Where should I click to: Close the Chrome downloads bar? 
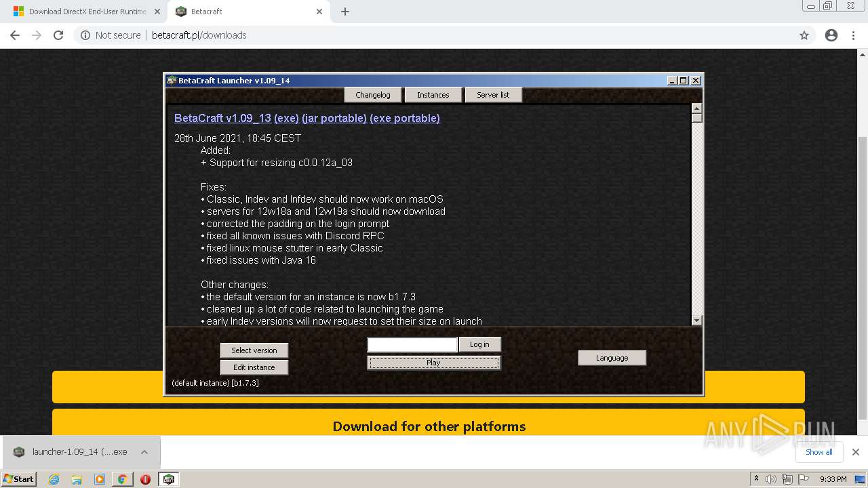click(856, 452)
